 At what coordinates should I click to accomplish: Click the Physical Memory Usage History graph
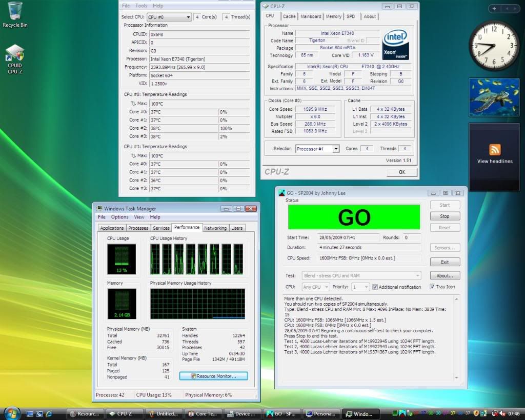(x=197, y=304)
